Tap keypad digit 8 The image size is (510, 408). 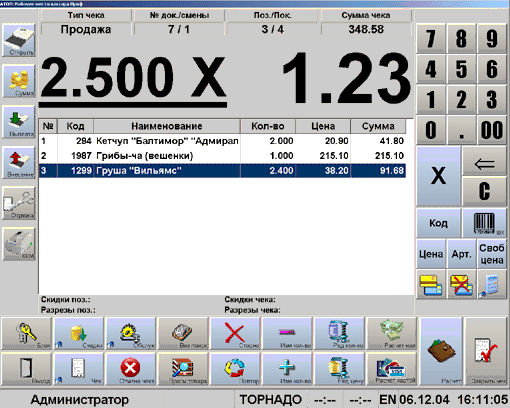tap(461, 38)
